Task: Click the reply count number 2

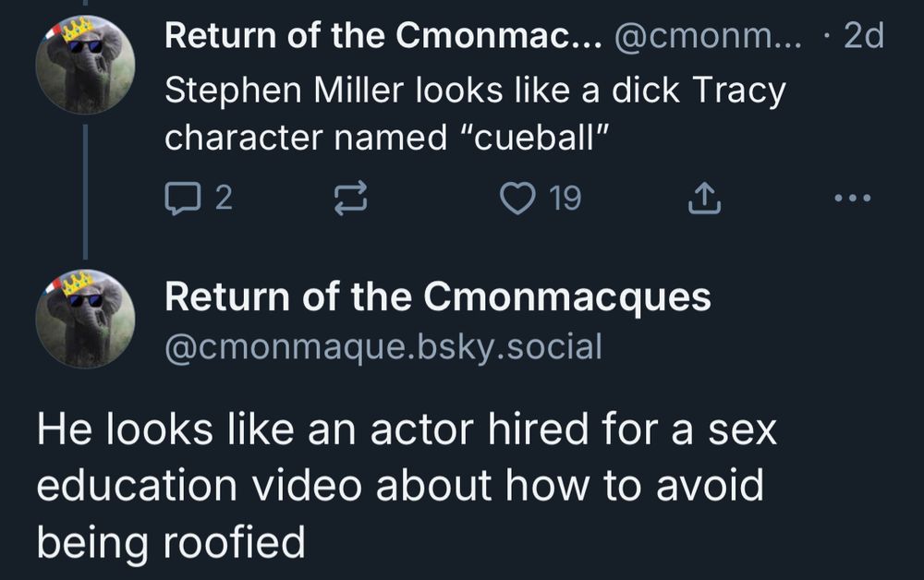Action: [x=224, y=198]
